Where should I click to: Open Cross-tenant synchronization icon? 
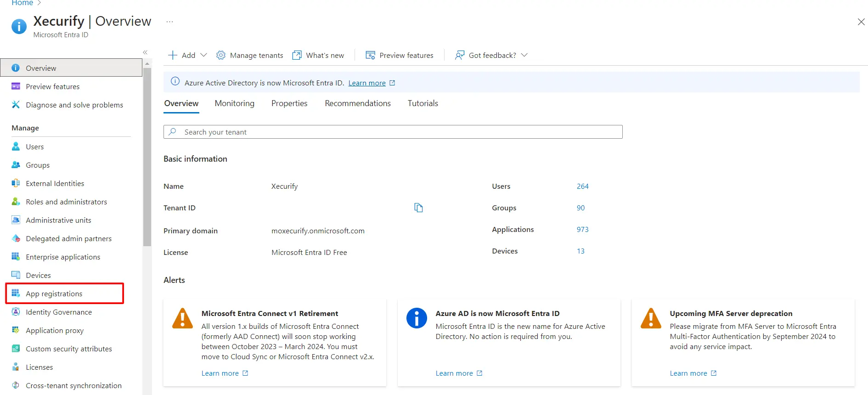[x=16, y=385]
